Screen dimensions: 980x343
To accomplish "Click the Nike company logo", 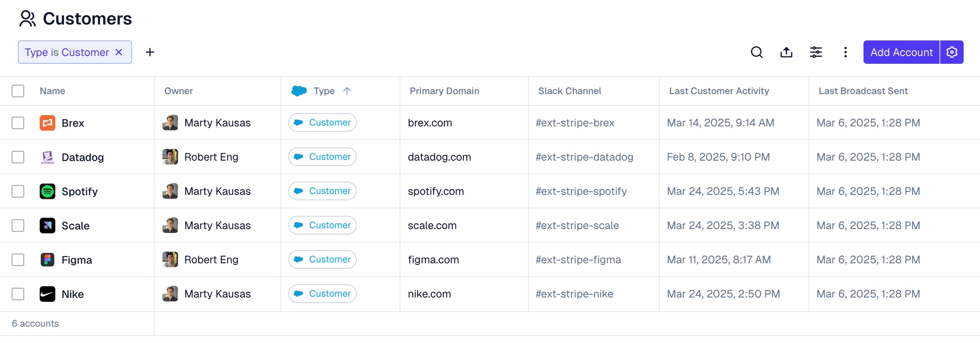I will pos(48,294).
